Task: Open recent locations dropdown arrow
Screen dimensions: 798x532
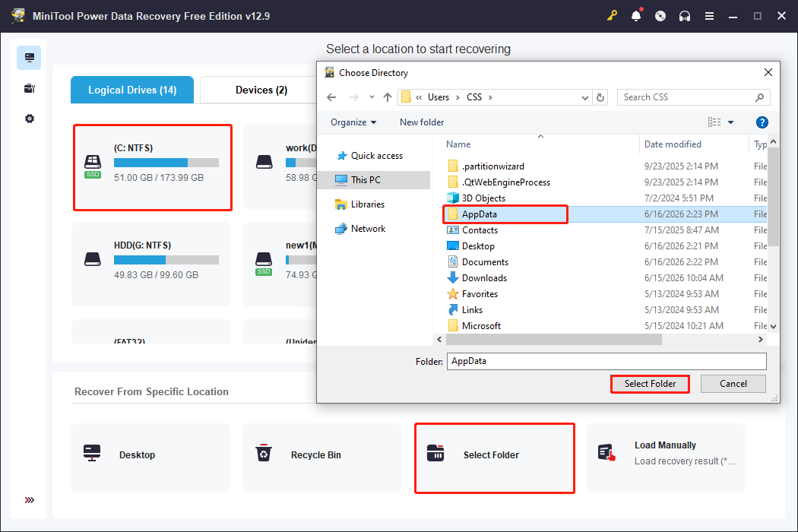Action: pyautogui.click(x=372, y=97)
